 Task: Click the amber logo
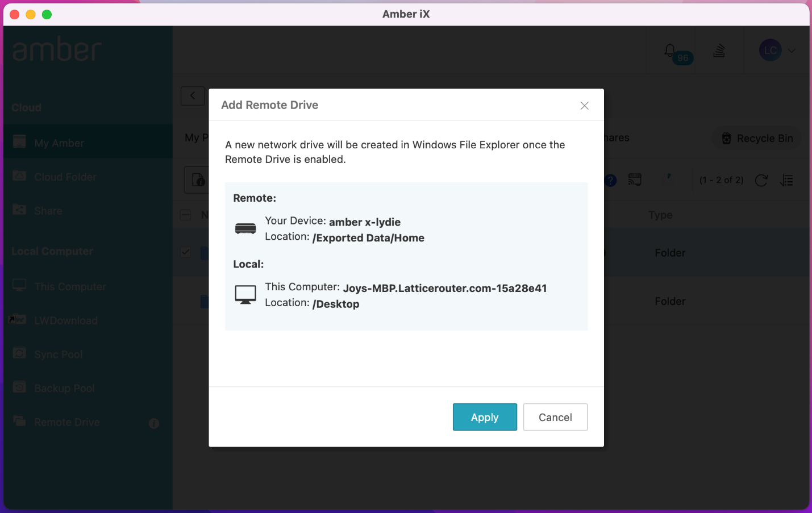(x=57, y=50)
